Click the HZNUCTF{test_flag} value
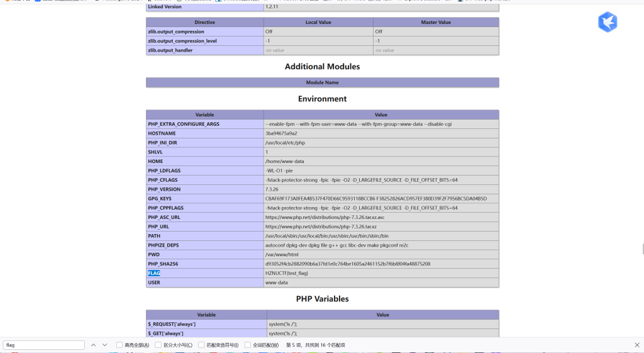644x353 pixels. 287,273
